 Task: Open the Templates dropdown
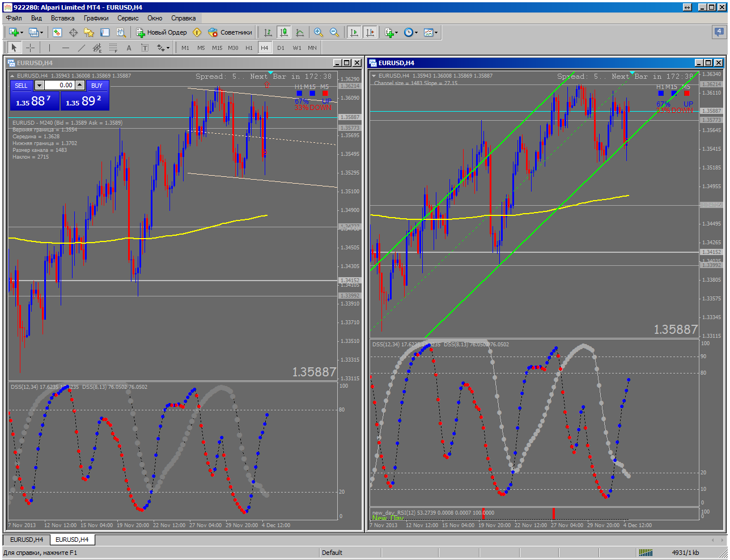431,32
